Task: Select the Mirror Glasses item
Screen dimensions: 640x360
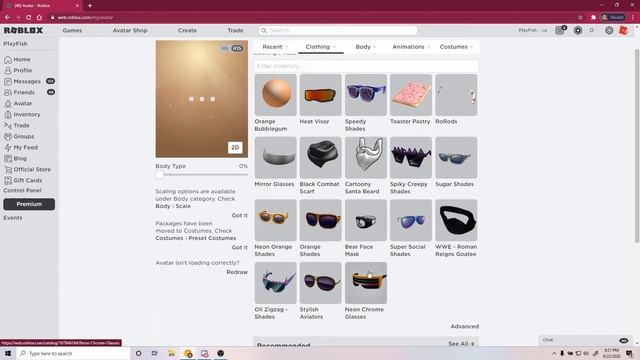Action: 276,158
